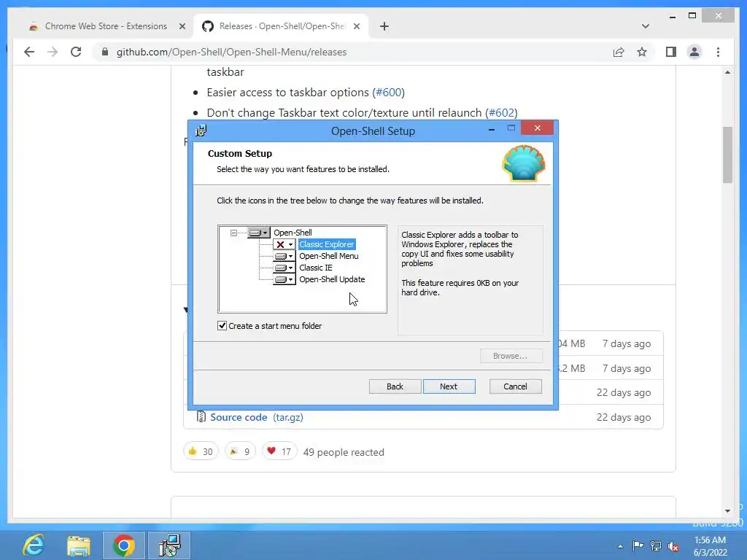Open issue #602 link
Screen dimensions: 747x560
click(x=502, y=113)
